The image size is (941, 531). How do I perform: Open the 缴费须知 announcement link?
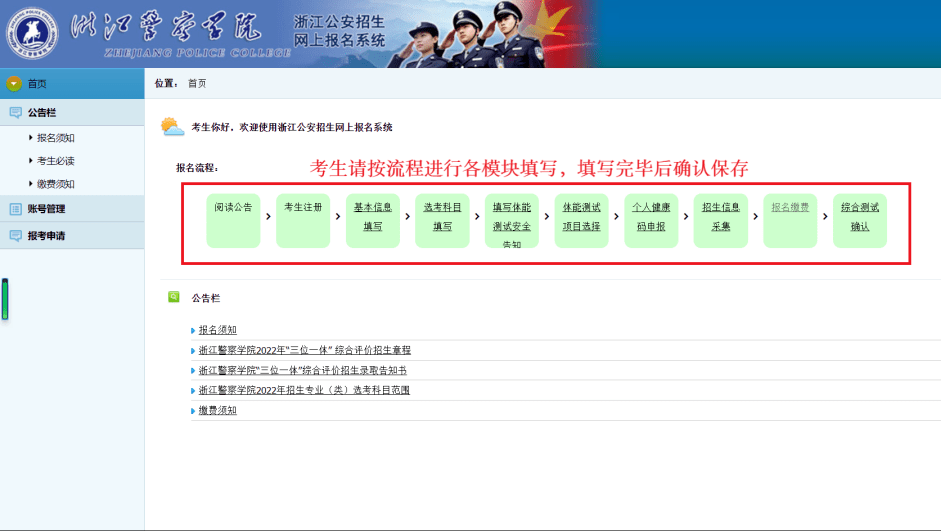pos(217,410)
